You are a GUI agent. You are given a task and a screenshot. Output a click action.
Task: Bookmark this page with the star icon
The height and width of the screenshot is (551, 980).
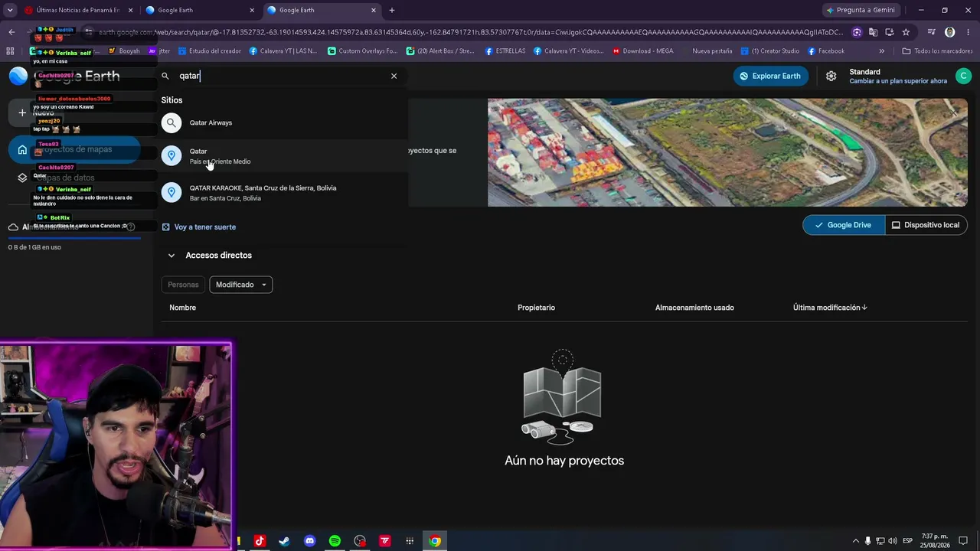point(906,32)
